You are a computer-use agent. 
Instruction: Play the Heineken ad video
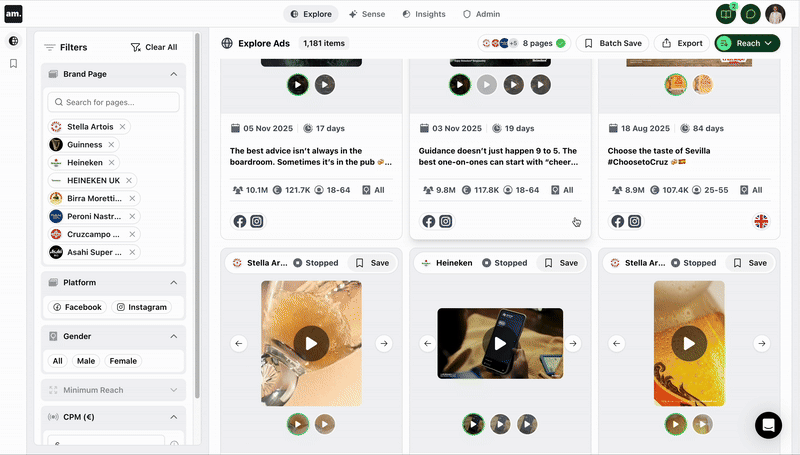click(x=499, y=343)
